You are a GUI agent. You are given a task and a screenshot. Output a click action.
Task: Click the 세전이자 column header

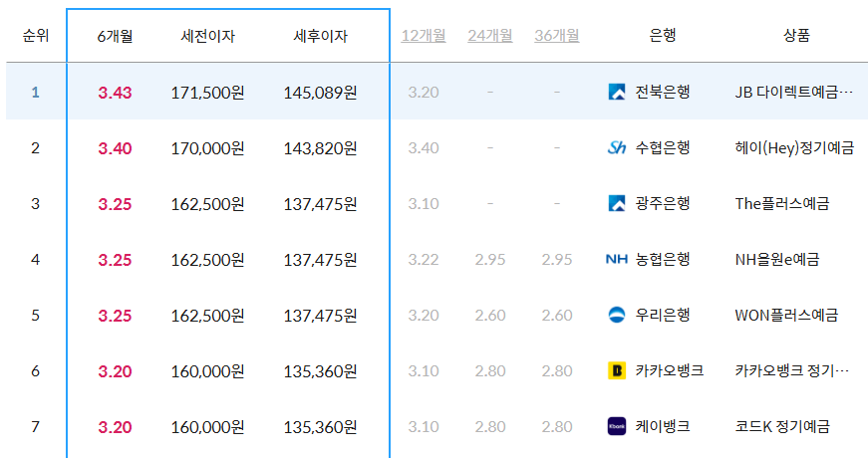tap(207, 37)
